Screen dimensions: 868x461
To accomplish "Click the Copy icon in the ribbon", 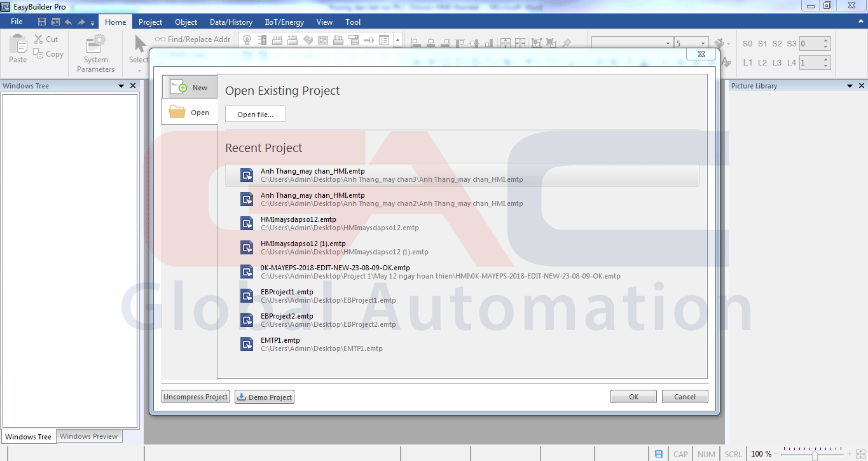I will tap(39, 54).
